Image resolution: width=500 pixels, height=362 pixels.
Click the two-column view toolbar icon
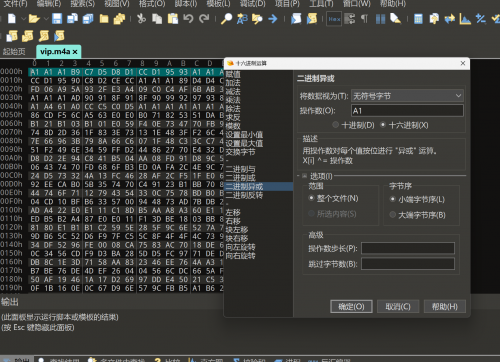[380, 19]
